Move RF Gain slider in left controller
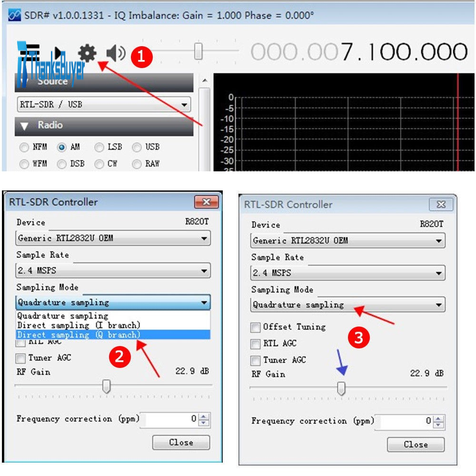 coord(106,387)
